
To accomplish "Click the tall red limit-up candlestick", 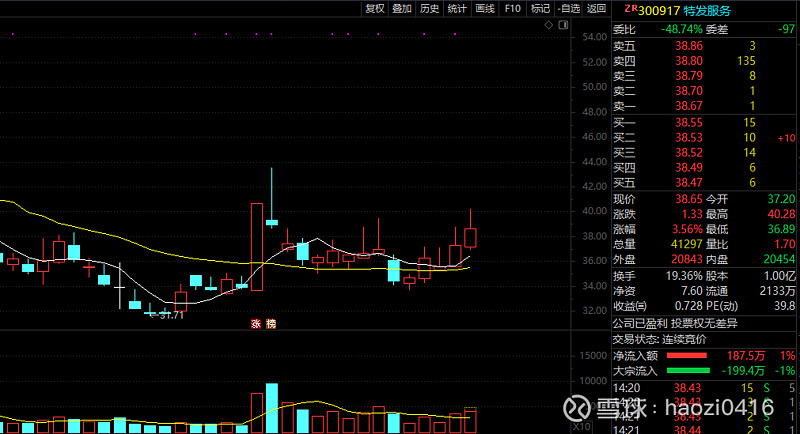I will (x=257, y=247).
